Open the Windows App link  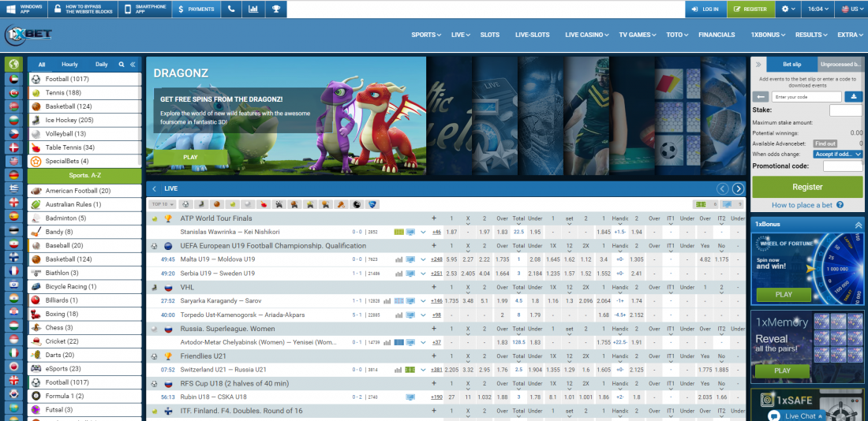[x=24, y=9]
